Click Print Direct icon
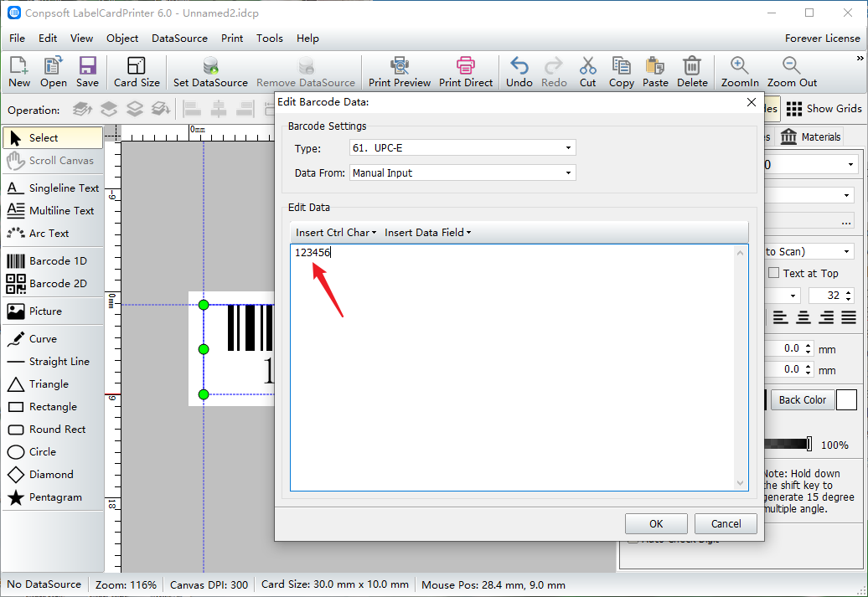The height and width of the screenshot is (597, 868). 466,72
